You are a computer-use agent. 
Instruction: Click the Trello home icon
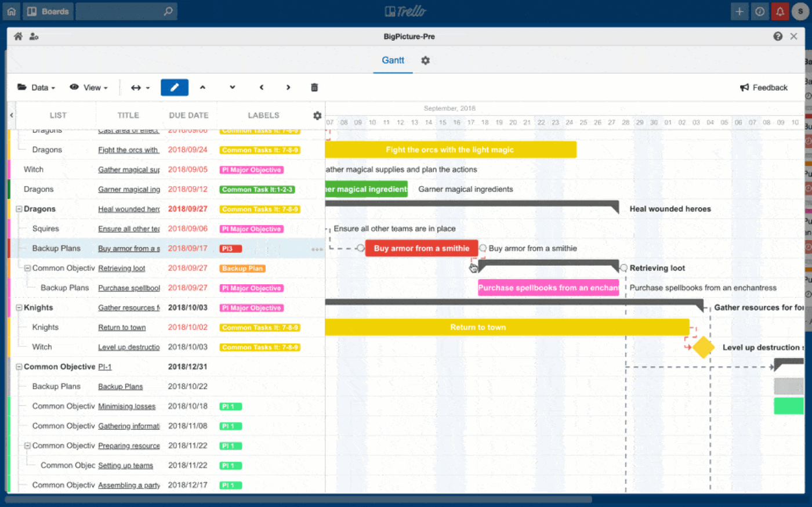[x=11, y=11]
